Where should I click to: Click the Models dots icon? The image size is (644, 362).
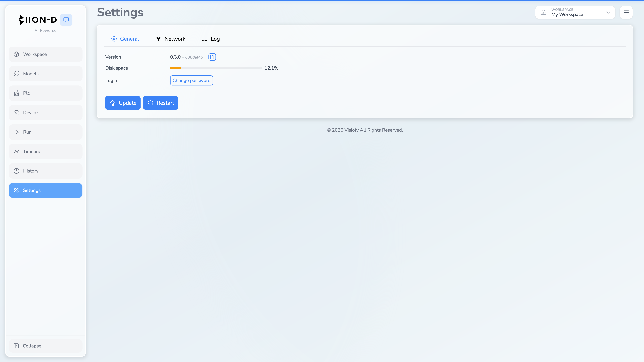[x=17, y=74]
